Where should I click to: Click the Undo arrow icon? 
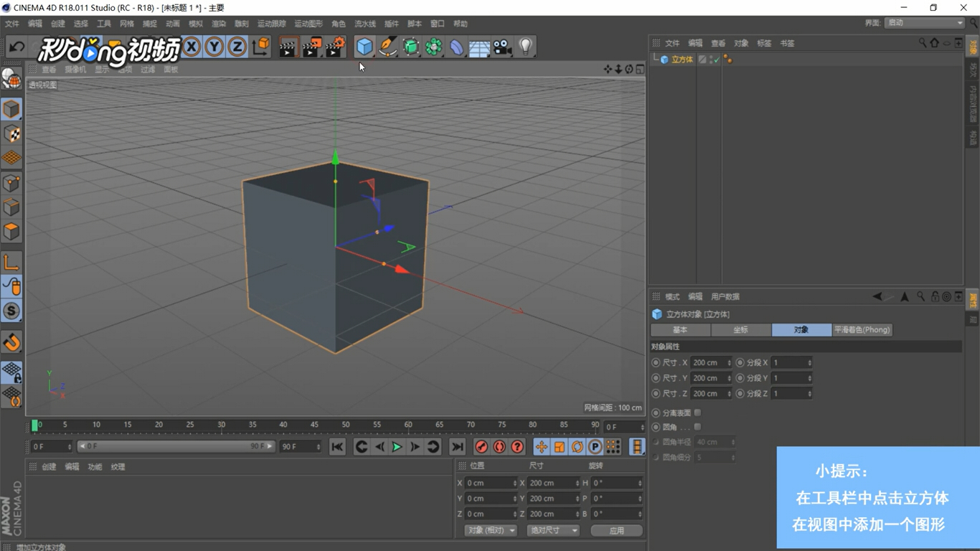pyautogui.click(x=17, y=47)
